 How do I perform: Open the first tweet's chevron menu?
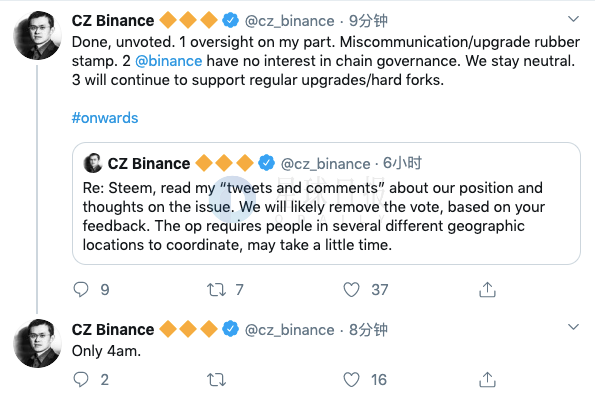(573, 19)
